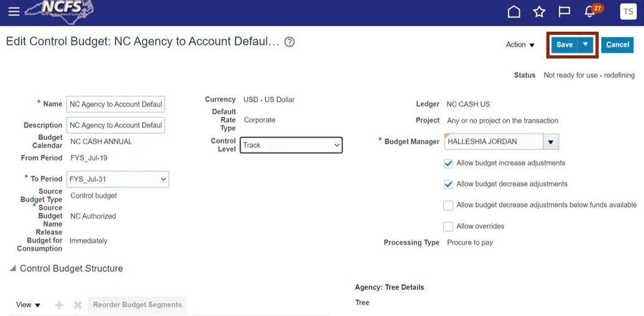Open the Budget Manager dropdown arrow
Viewport: 644px width, 316px height.
[x=551, y=142]
